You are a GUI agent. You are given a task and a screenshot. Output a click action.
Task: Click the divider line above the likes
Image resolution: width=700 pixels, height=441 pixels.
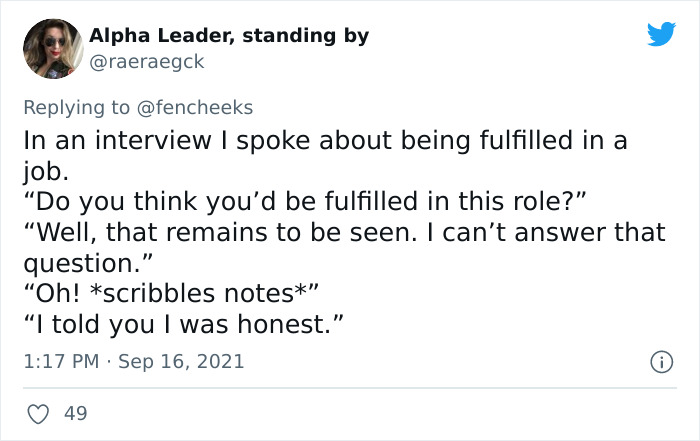(349, 387)
